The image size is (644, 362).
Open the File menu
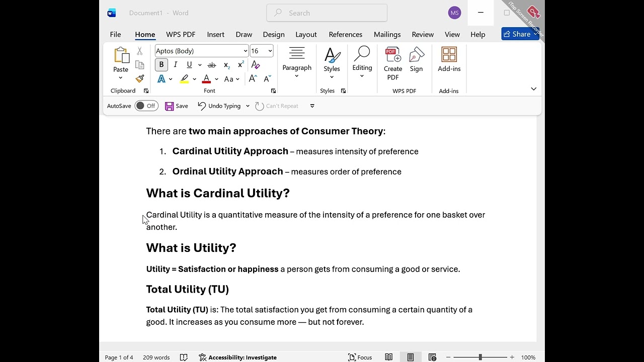tap(115, 35)
